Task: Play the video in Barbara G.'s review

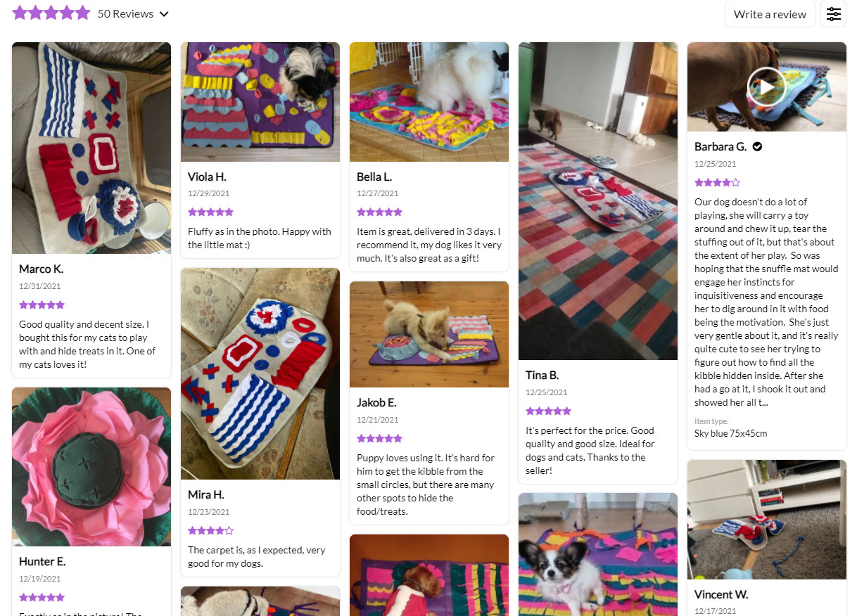Action: [766, 86]
